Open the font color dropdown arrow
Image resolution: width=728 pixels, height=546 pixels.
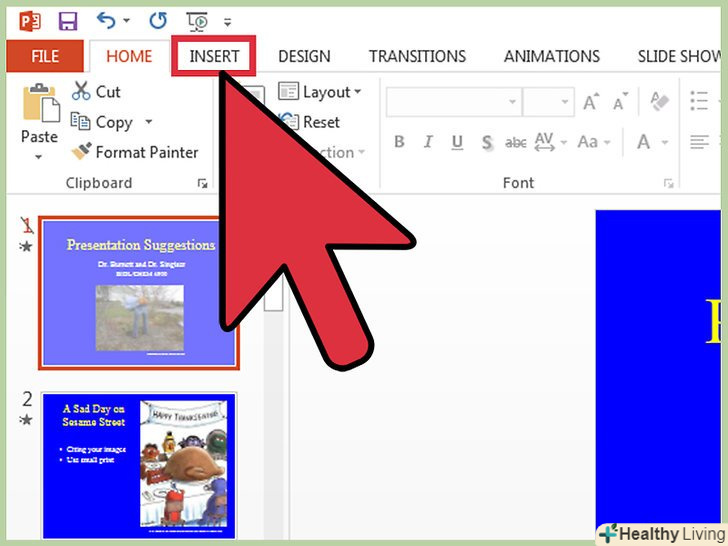coord(665,142)
